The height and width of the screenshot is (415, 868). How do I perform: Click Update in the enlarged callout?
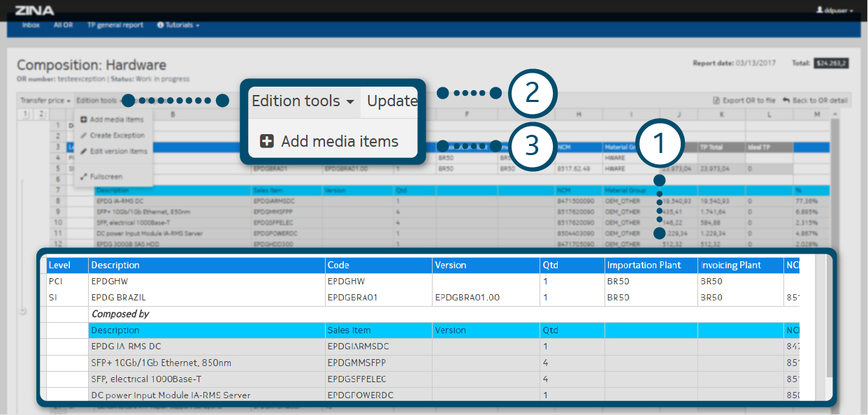[x=392, y=101]
